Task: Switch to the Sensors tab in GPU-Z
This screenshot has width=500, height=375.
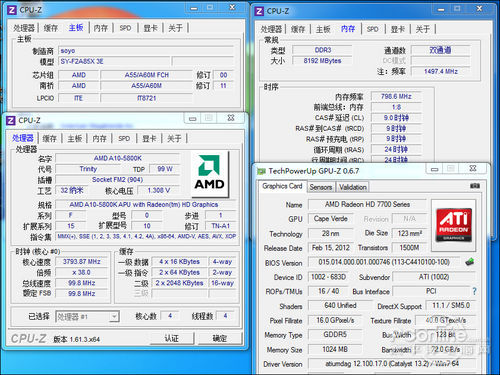Action: coord(321,187)
